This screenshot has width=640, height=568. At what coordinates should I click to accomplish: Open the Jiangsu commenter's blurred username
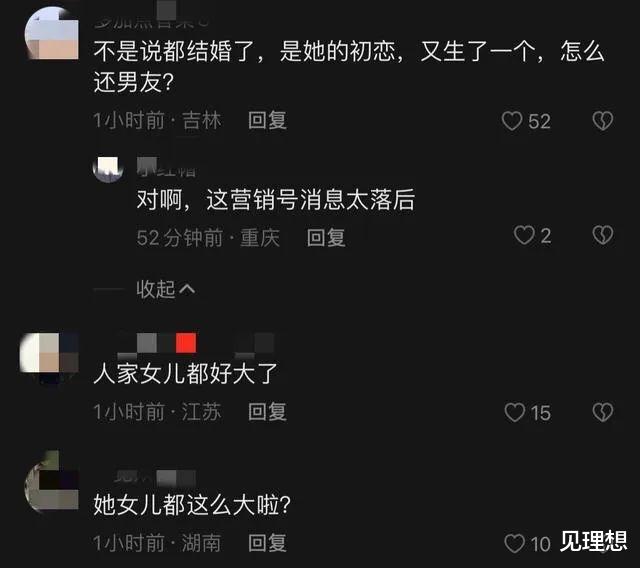click(196, 344)
